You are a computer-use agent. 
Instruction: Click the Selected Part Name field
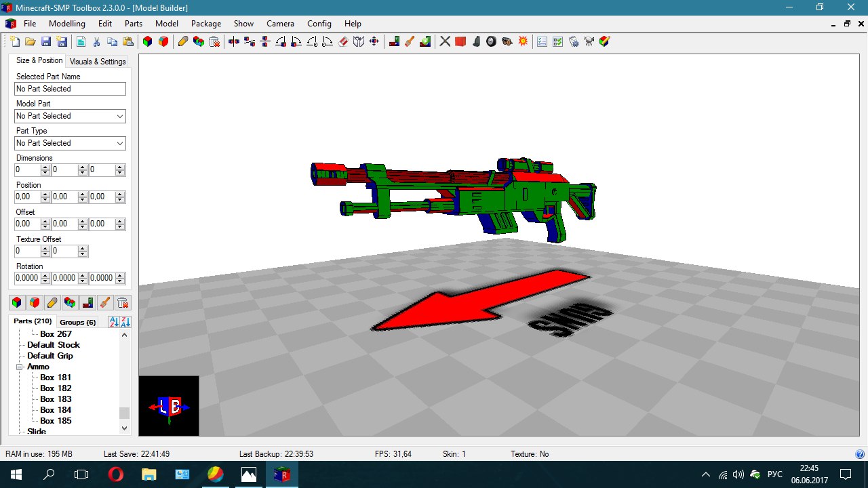pyautogui.click(x=71, y=89)
